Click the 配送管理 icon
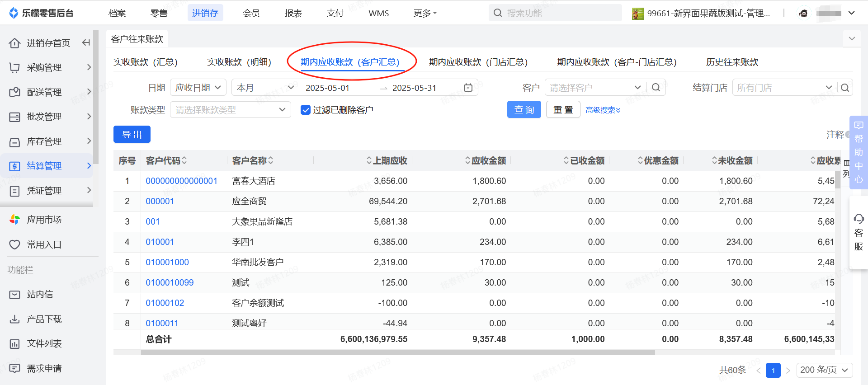868x385 pixels. (x=14, y=92)
